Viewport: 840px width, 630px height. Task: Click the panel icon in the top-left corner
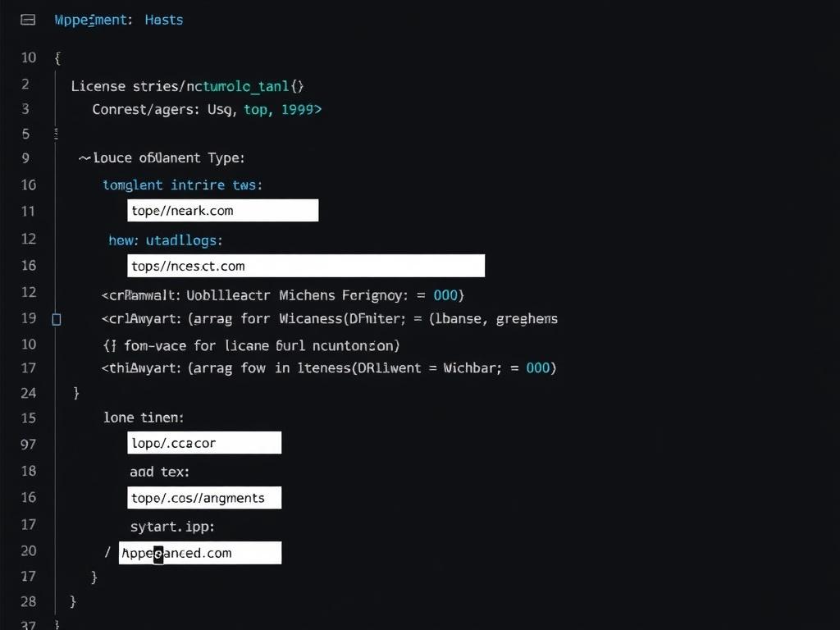tap(28, 20)
